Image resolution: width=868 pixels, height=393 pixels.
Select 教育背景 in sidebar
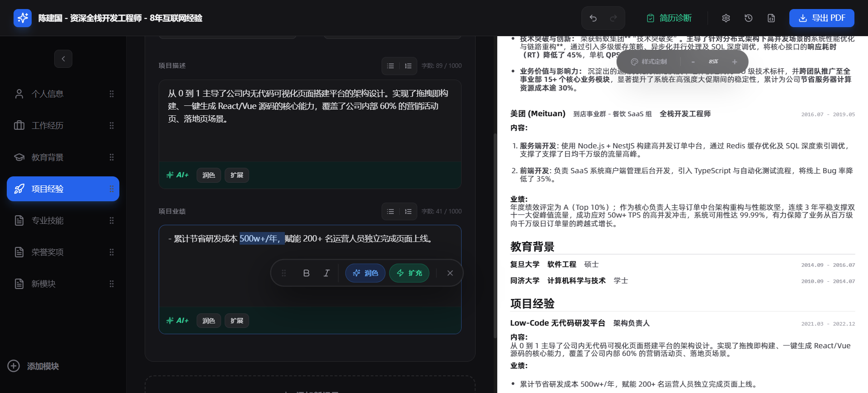click(x=63, y=157)
